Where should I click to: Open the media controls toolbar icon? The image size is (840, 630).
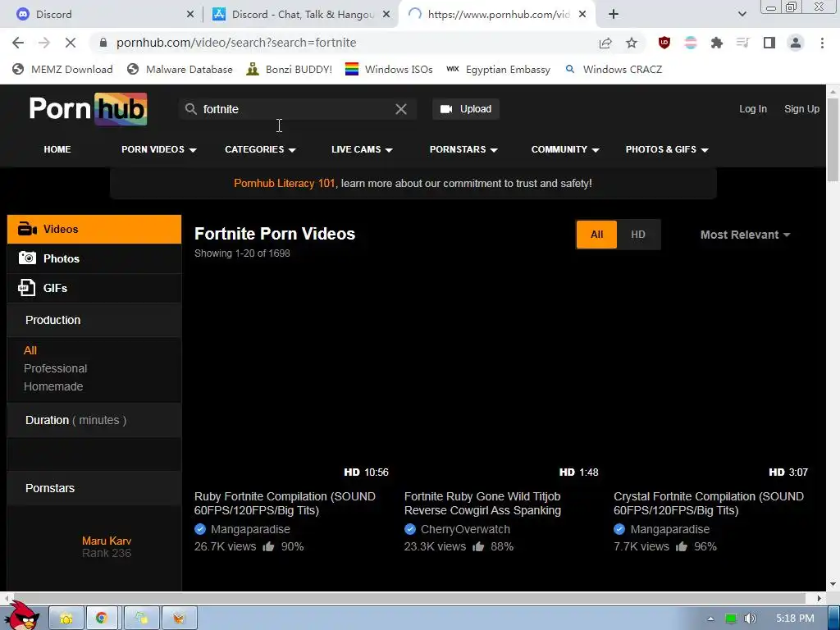click(x=742, y=43)
